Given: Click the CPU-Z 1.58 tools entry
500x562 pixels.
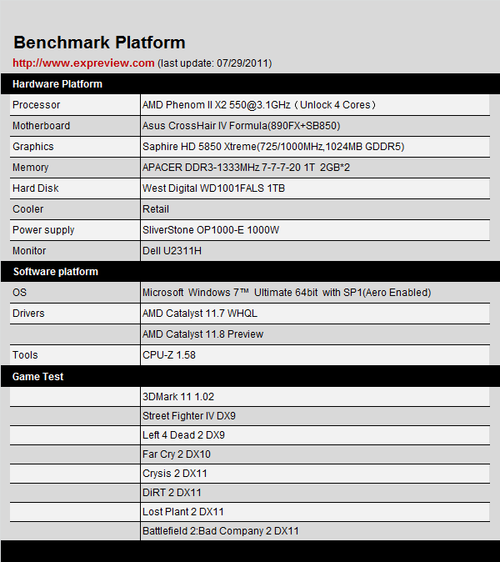Looking at the screenshot, I should (x=169, y=354).
